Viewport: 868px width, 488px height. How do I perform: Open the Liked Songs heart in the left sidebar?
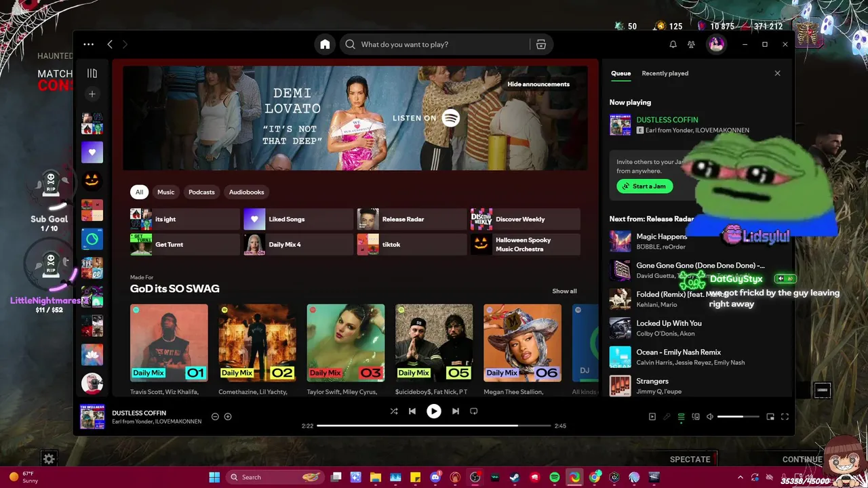(92, 152)
